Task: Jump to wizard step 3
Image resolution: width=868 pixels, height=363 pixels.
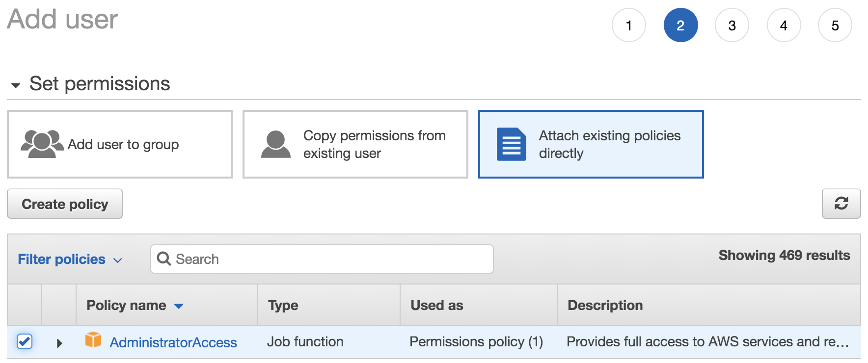Action: coord(732,26)
